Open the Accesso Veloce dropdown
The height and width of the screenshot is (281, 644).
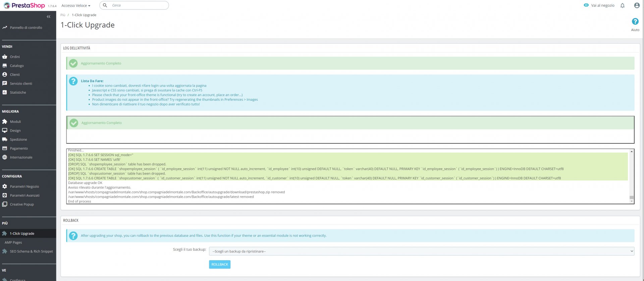(76, 6)
